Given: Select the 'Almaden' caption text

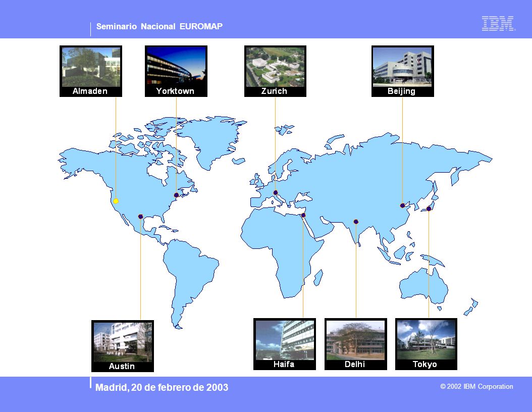Looking at the screenshot, I should [x=90, y=91].
